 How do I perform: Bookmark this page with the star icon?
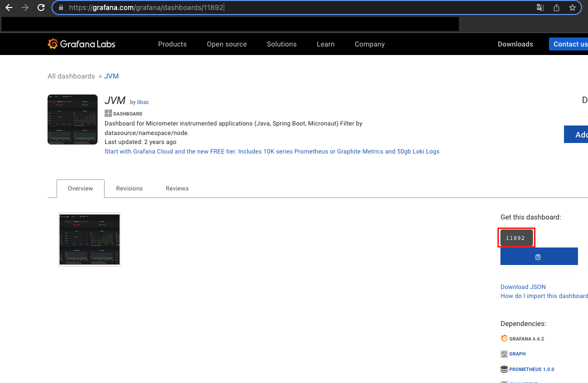[x=572, y=7]
